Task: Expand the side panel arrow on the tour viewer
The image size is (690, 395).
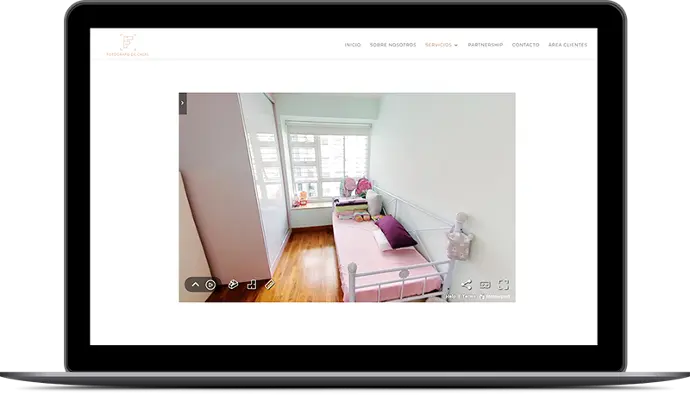Action: pos(183,103)
